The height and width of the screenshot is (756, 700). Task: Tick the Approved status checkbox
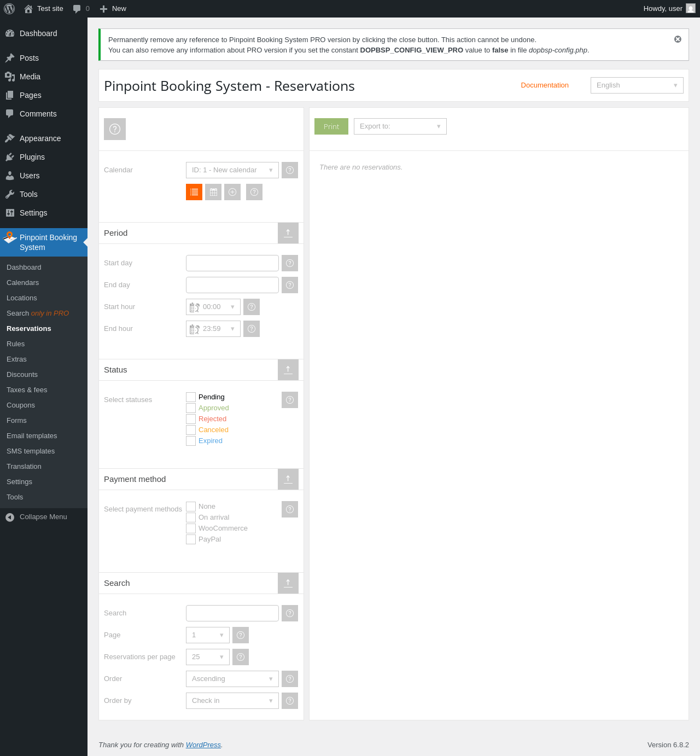[x=191, y=408]
